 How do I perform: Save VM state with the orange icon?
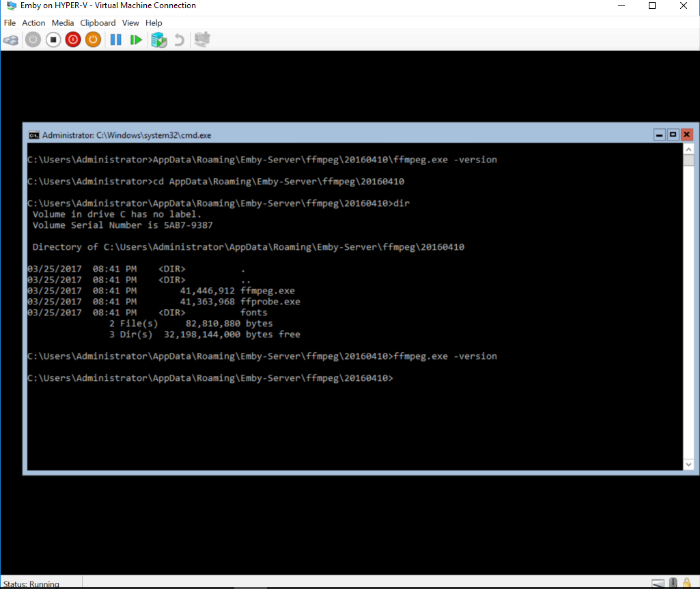94,40
